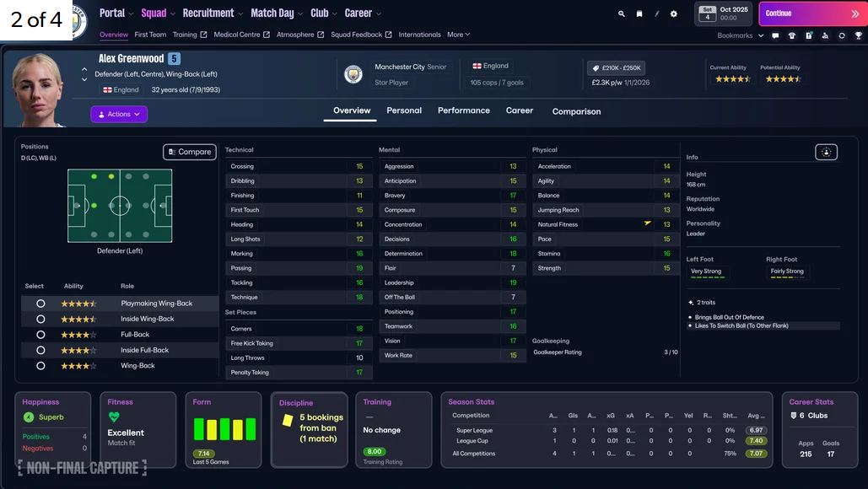The image size is (868, 489).
Task: Select Inside Full-Back role radio button
Action: (40, 350)
